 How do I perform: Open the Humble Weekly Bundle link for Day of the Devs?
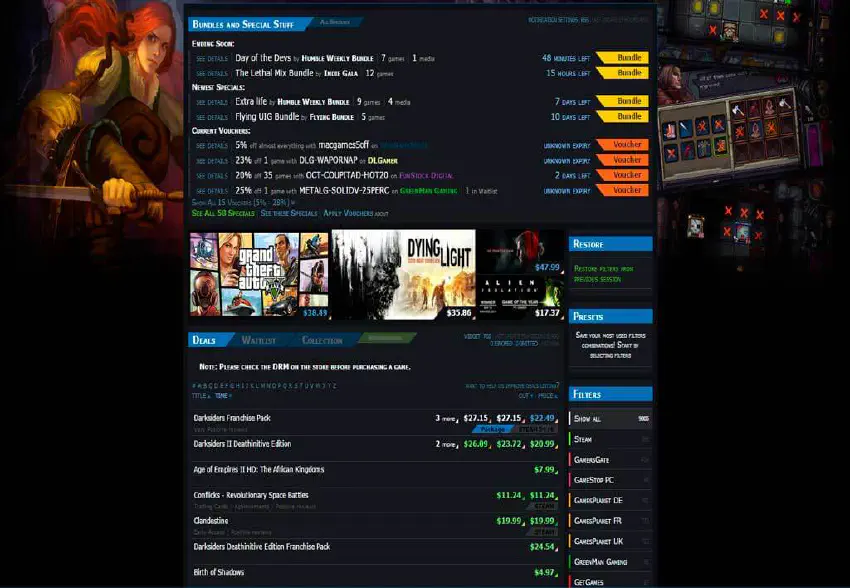click(x=337, y=59)
